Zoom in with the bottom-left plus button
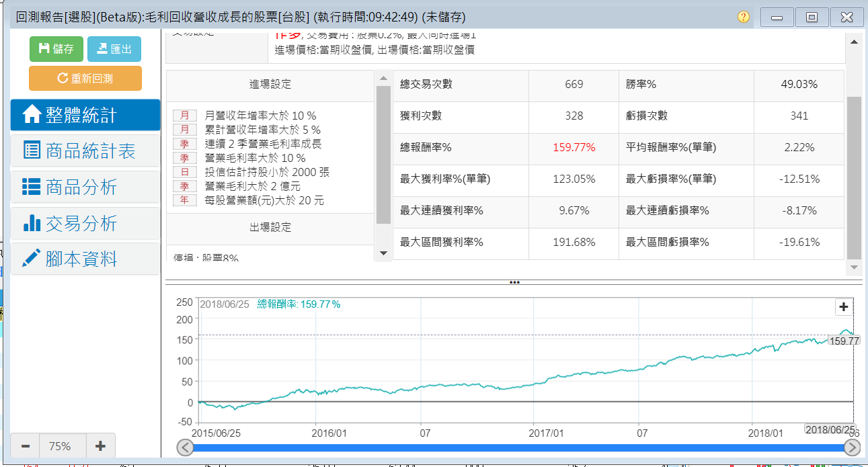868x467 pixels. click(100, 446)
